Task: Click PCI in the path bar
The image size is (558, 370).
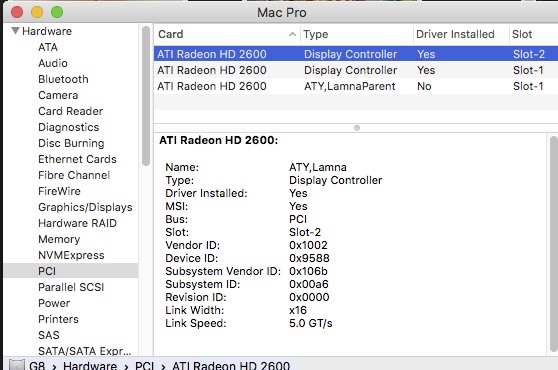Action: click(x=144, y=365)
